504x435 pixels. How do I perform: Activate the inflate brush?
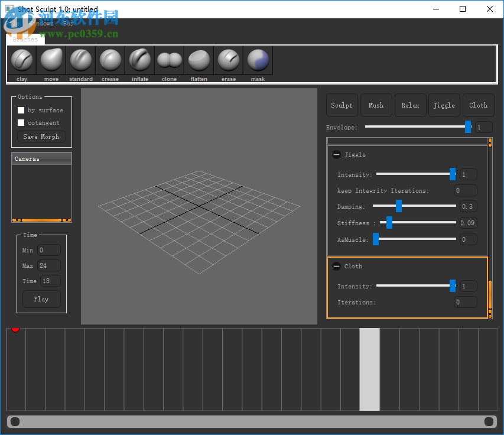(x=140, y=60)
